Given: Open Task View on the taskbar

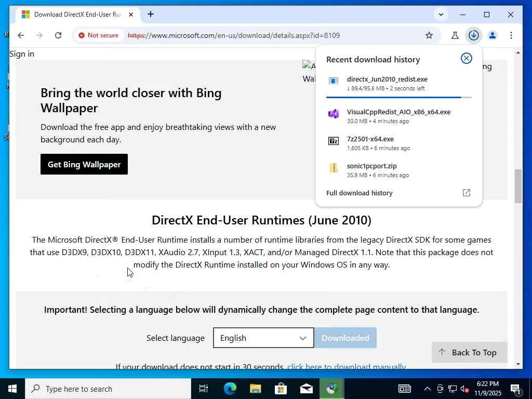Looking at the screenshot, I should (204, 389).
